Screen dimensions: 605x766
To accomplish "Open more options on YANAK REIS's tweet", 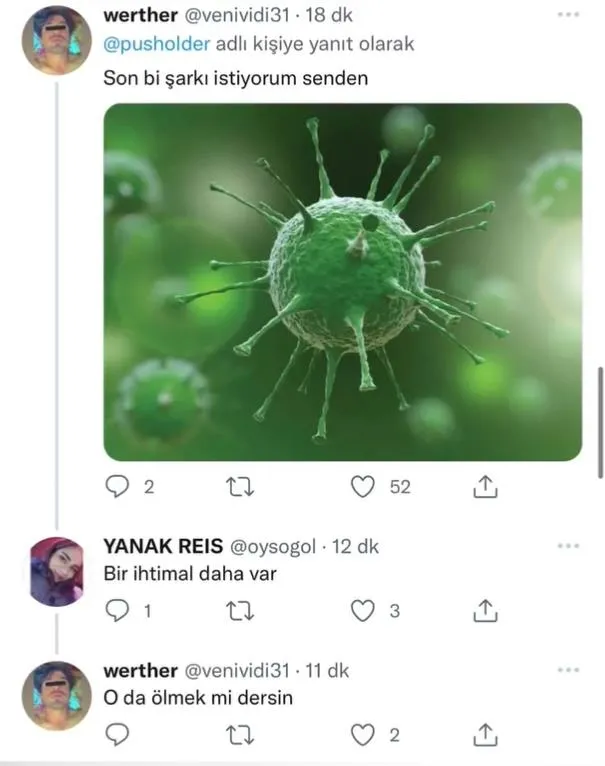I will (570, 546).
